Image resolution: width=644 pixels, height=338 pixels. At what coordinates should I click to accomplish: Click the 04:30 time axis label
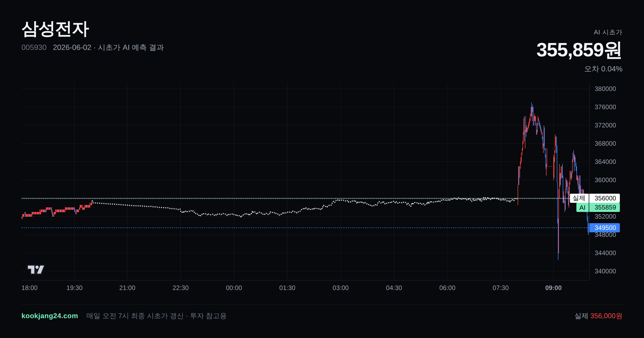[x=394, y=288]
